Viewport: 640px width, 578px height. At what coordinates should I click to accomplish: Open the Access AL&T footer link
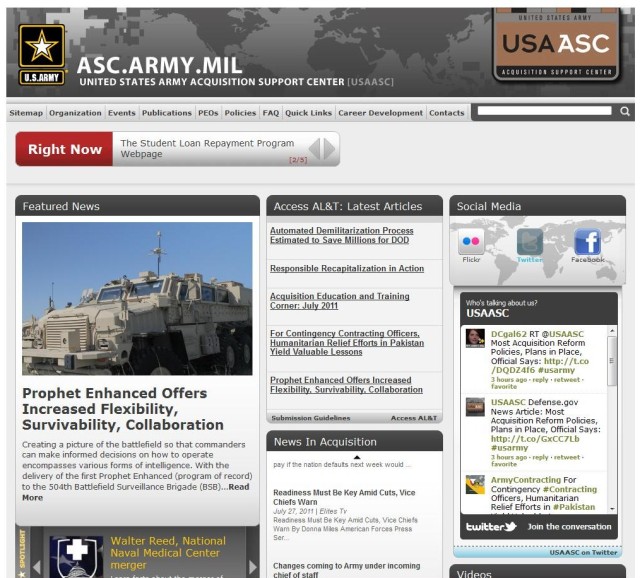[x=413, y=418]
